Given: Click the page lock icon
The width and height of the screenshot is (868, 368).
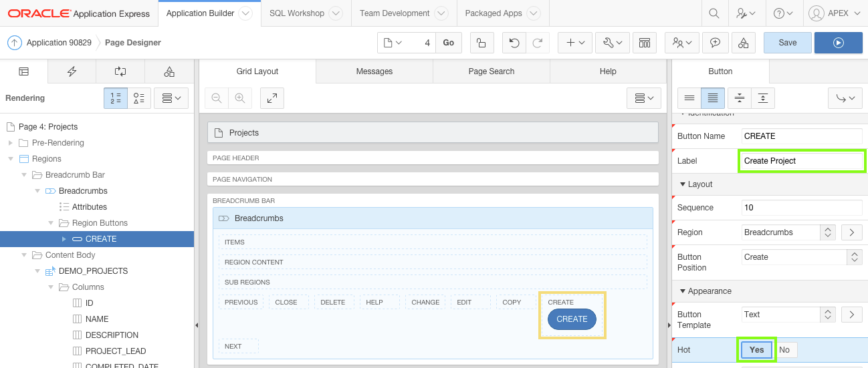Looking at the screenshot, I should tap(481, 43).
